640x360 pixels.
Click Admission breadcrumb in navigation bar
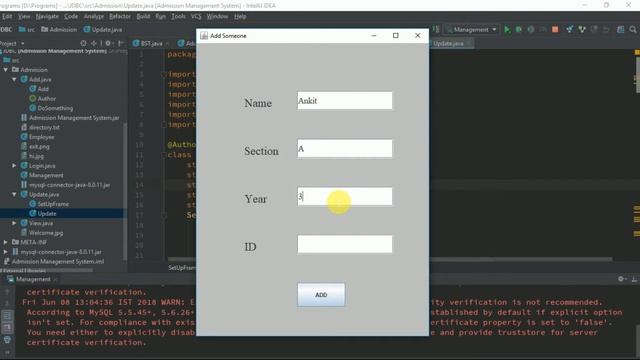[x=59, y=29]
